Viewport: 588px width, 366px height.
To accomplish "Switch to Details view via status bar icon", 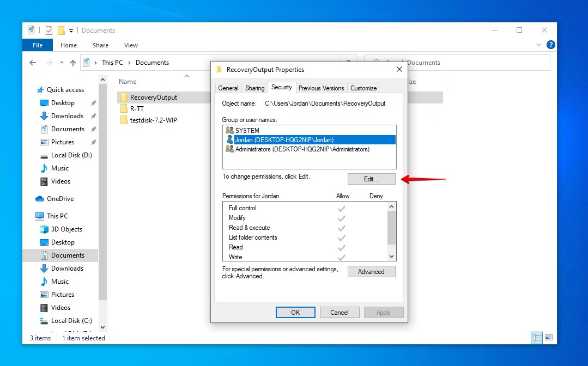I will pos(537,338).
